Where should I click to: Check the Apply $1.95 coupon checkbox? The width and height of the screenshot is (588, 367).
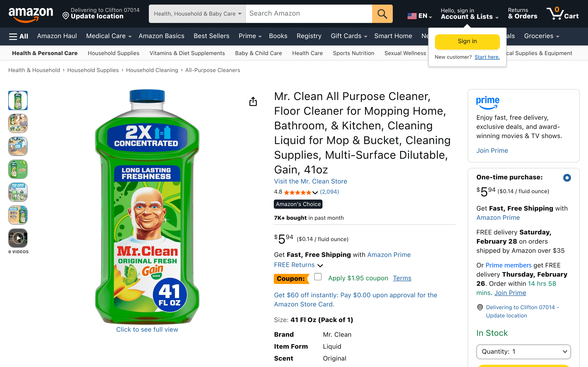click(x=318, y=277)
